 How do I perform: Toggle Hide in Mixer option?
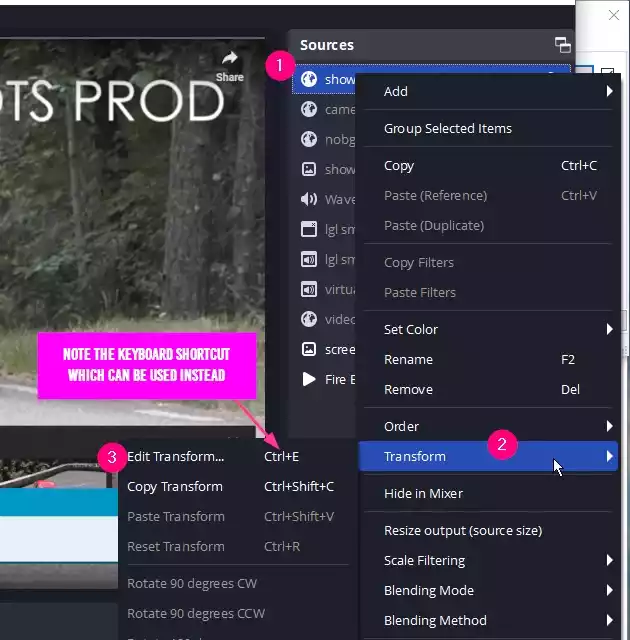[423, 493]
